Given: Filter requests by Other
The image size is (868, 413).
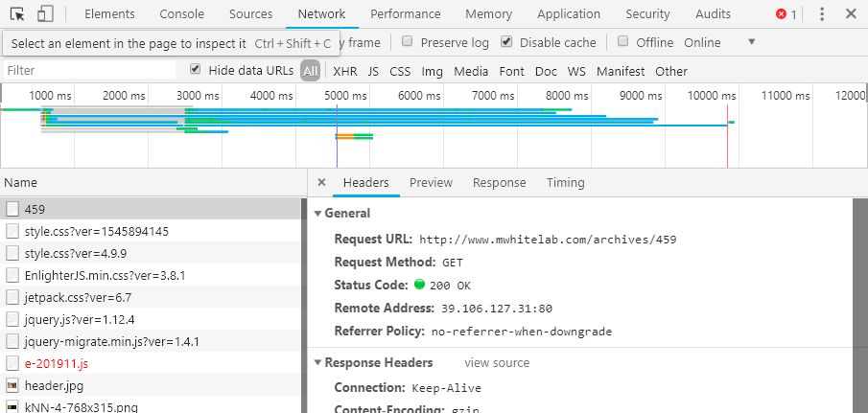Looking at the screenshot, I should [x=671, y=71].
